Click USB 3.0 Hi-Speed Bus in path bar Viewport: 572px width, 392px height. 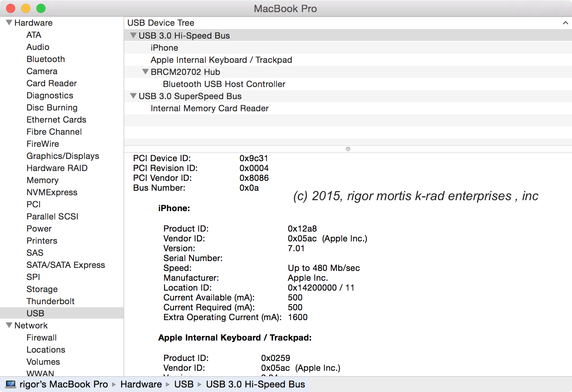tap(255, 384)
